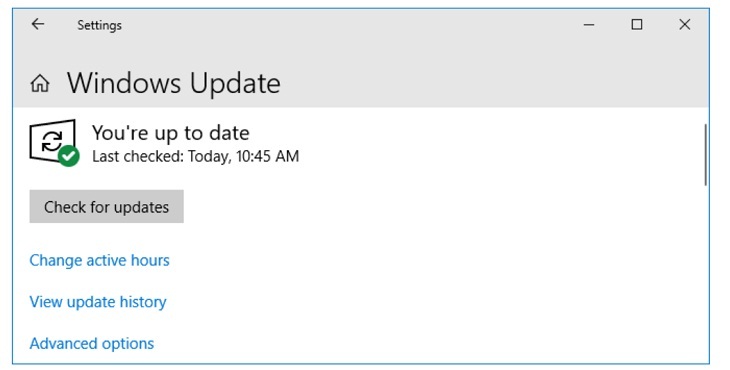Click the Windows Update page heading
The image size is (730, 370).
174,84
